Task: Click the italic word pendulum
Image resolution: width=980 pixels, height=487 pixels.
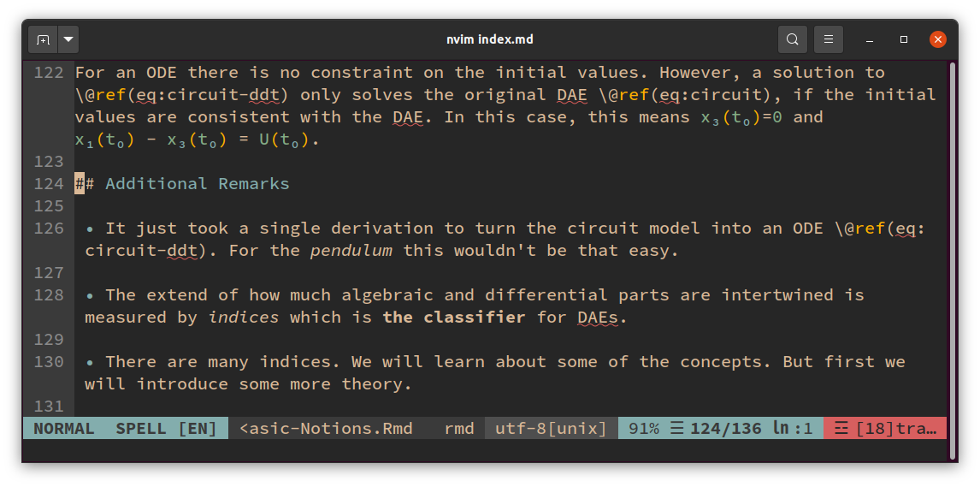Action: [x=351, y=251]
